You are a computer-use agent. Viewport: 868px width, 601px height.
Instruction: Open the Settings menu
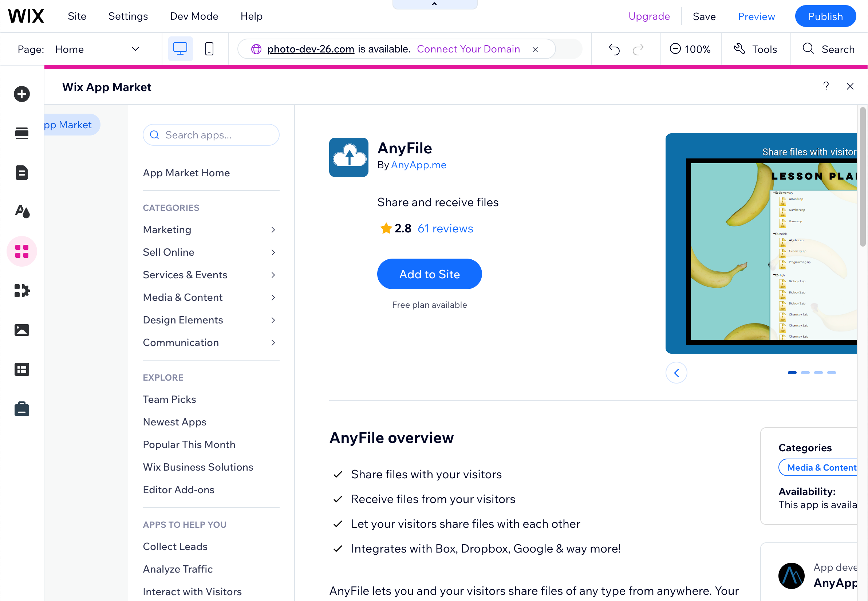pos(128,16)
